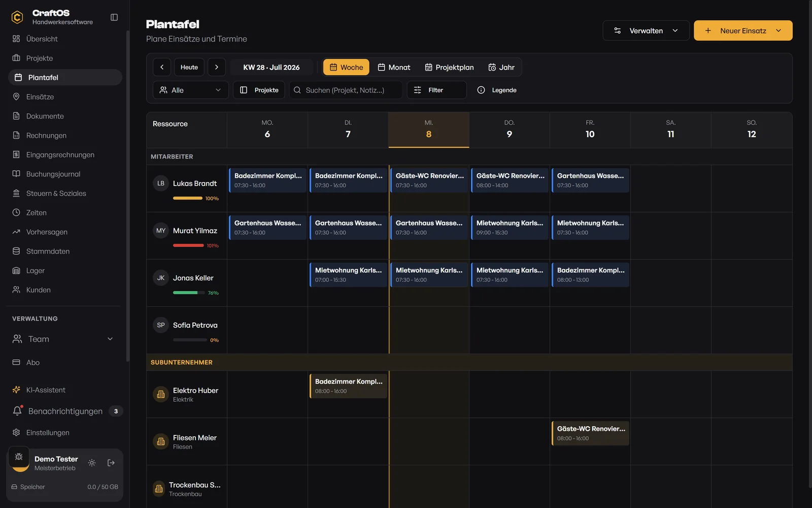Click the Suchen search field
The height and width of the screenshot is (508, 812).
pos(346,90)
